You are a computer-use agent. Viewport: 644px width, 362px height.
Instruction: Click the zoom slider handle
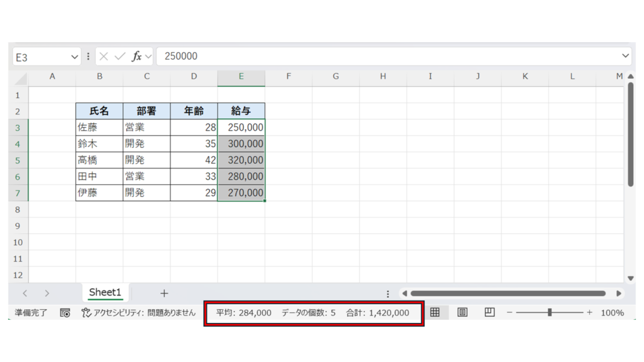pyautogui.click(x=550, y=312)
